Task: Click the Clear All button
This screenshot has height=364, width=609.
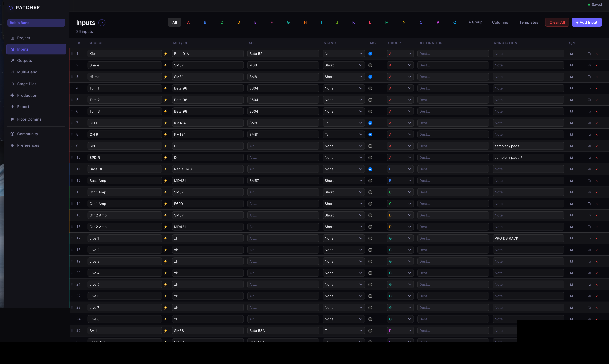Action: coord(557,22)
